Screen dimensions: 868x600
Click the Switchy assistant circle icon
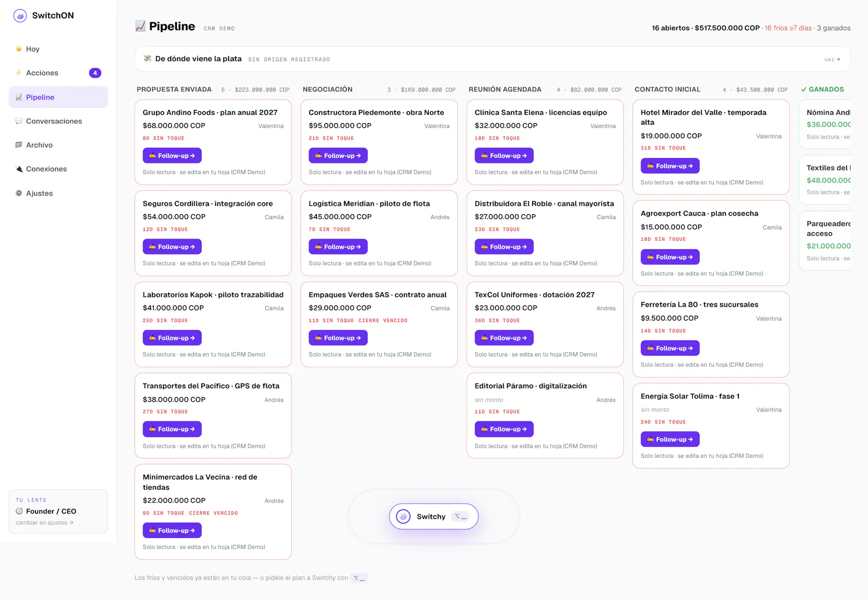[403, 516]
